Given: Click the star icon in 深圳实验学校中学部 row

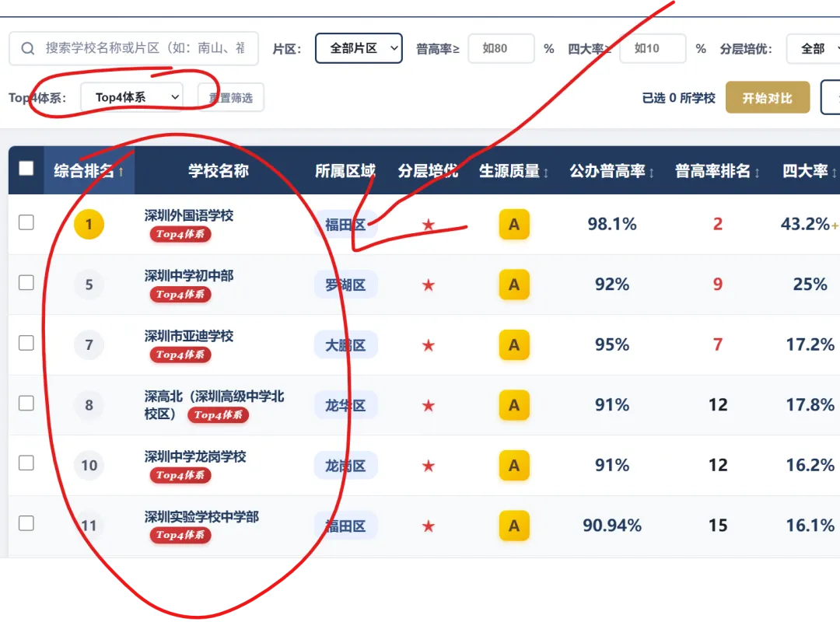Looking at the screenshot, I should 428,526.
